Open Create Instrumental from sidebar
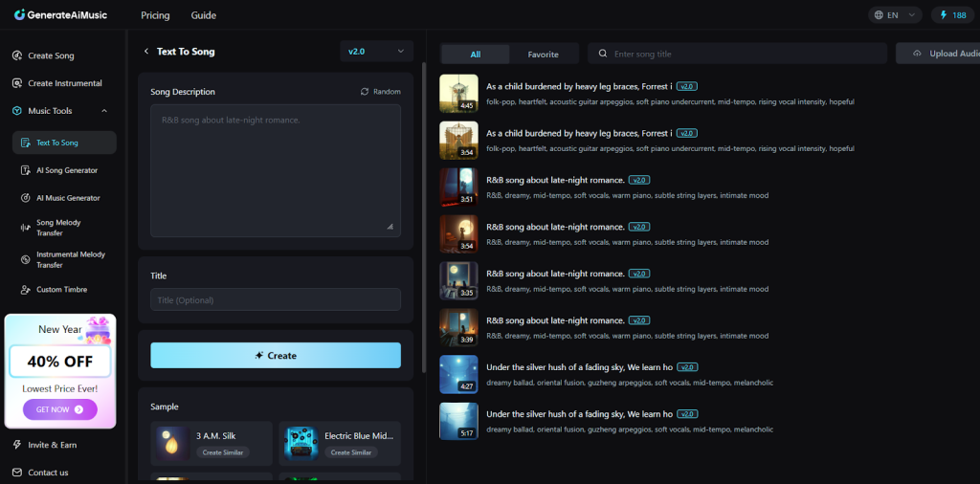Image resolution: width=980 pixels, height=484 pixels. [x=64, y=83]
